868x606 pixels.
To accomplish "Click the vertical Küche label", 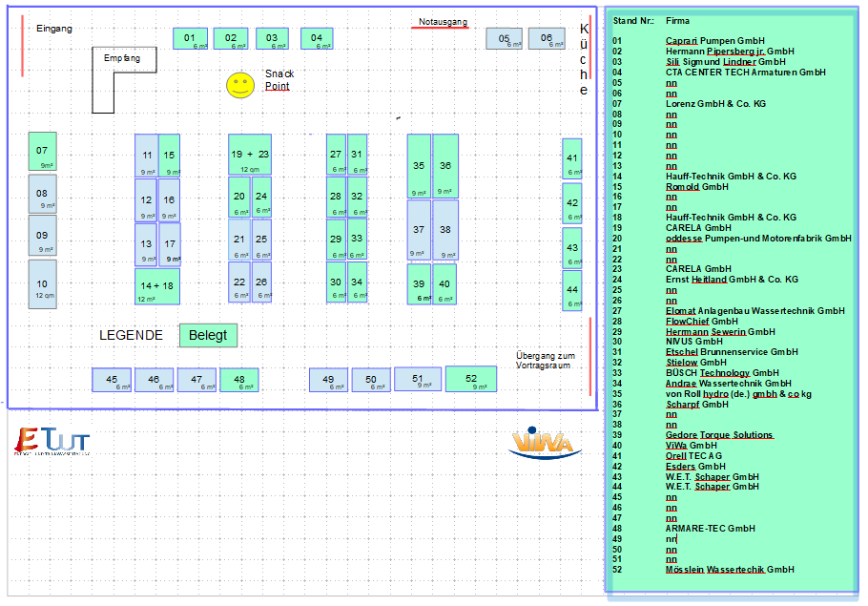I will pyautogui.click(x=584, y=59).
